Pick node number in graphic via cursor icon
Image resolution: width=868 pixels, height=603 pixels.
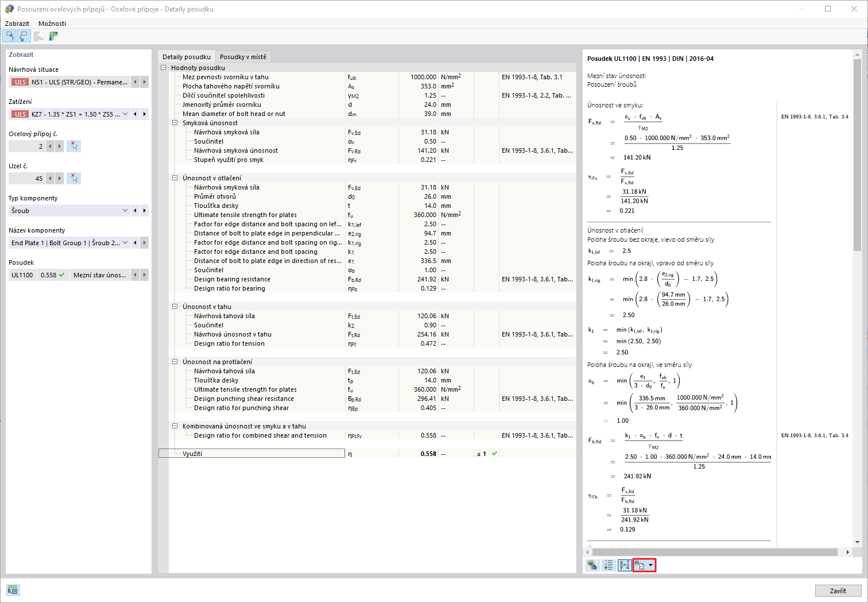(73, 179)
